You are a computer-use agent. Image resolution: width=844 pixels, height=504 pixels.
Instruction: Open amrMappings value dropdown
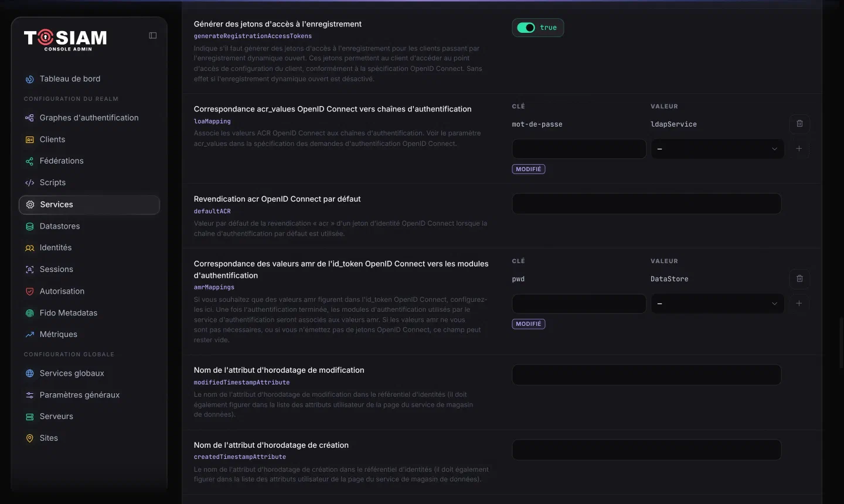click(x=717, y=304)
